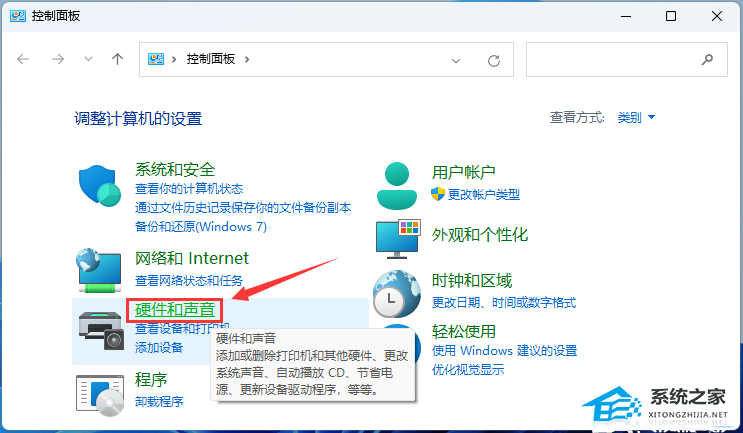Minimize the Control Panel window
This screenshot has width=743, height=433.
point(626,16)
